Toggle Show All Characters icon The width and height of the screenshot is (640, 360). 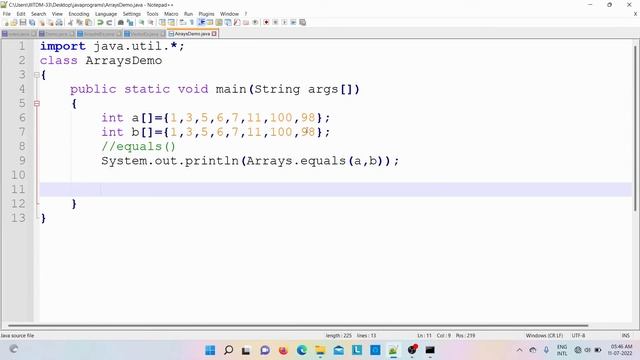coord(191,22)
